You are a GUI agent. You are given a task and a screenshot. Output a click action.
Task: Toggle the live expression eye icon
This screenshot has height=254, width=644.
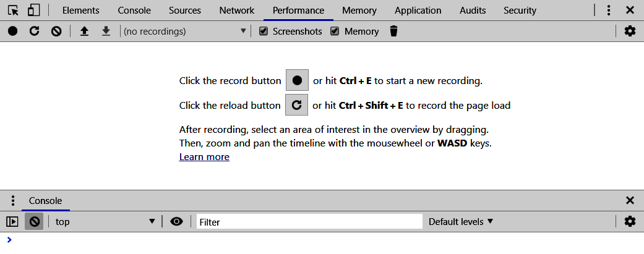[176, 221]
